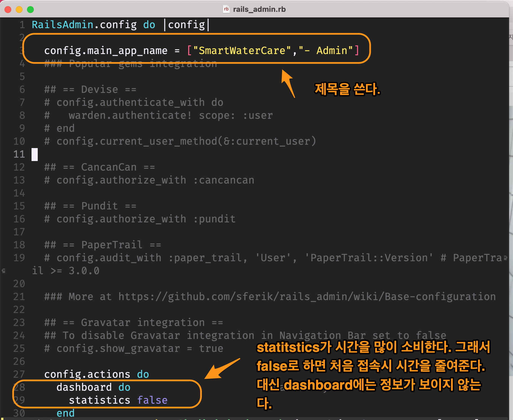Click the orange arrow pointing at main_app_name

(288, 84)
